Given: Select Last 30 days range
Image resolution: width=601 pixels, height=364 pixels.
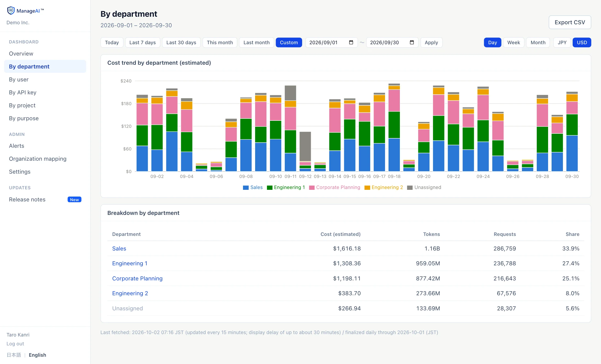Looking at the screenshot, I should click(181, 42).
